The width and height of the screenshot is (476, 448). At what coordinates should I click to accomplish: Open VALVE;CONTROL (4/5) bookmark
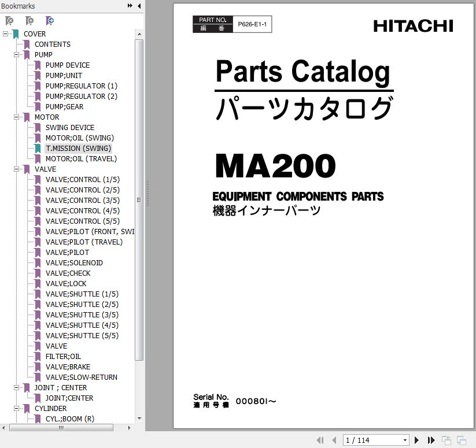pyautogui.click(x=83, y=211)
